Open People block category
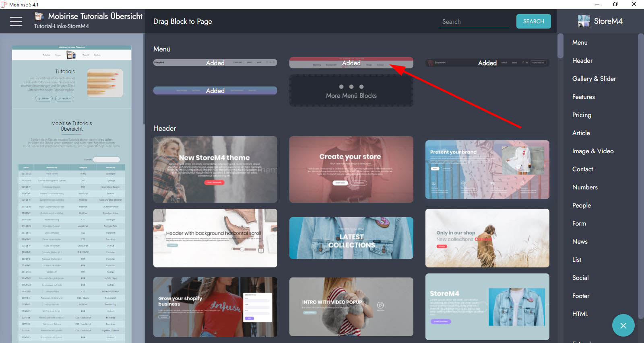Image resolution: width=644 pixels, height=343 pixels. pyautogui.click(x=582, y=205)
